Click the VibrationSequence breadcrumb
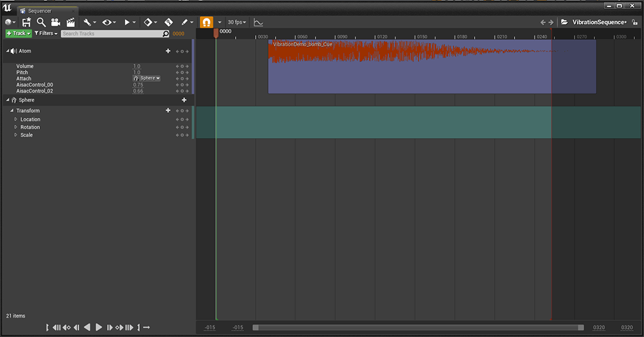The image size is (644, 337). (x=599, y=22)
